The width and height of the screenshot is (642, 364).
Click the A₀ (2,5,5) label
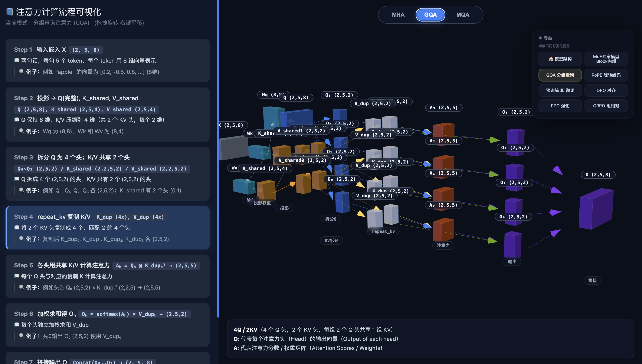443,205
